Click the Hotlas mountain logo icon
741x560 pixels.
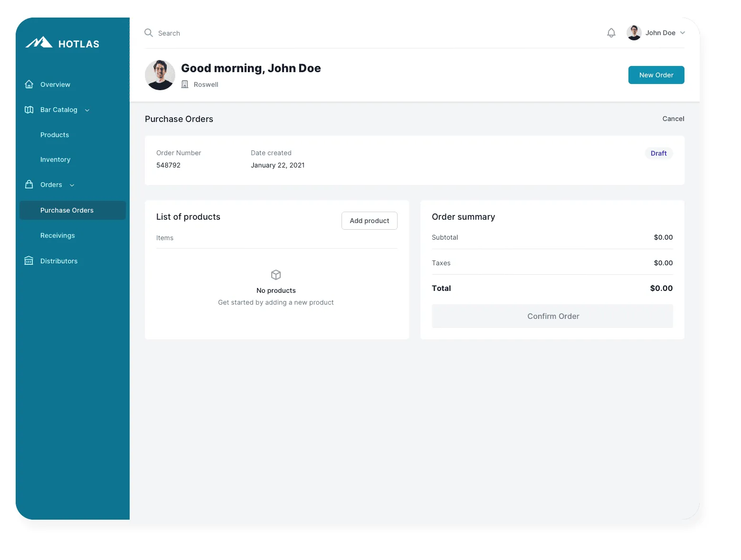point(39,42)
